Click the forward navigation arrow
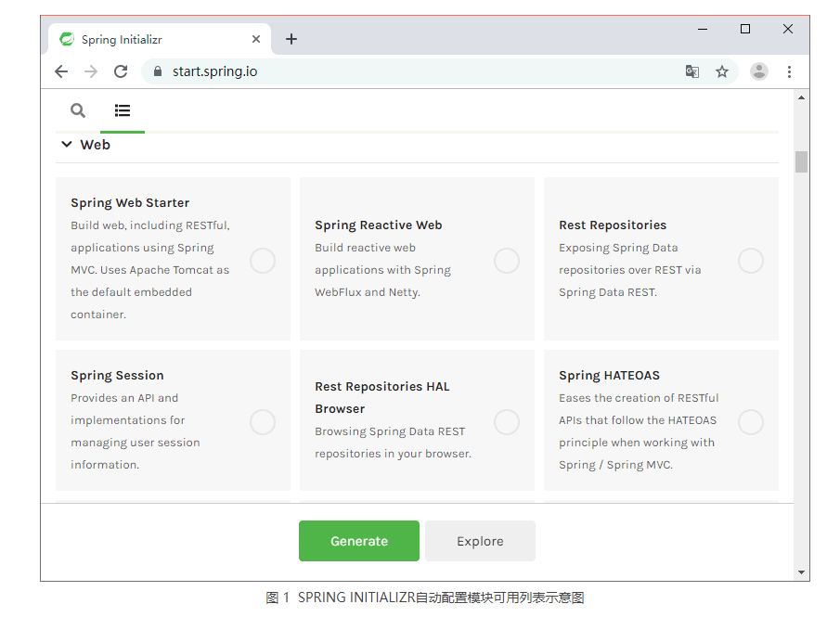 pos(91,71)
